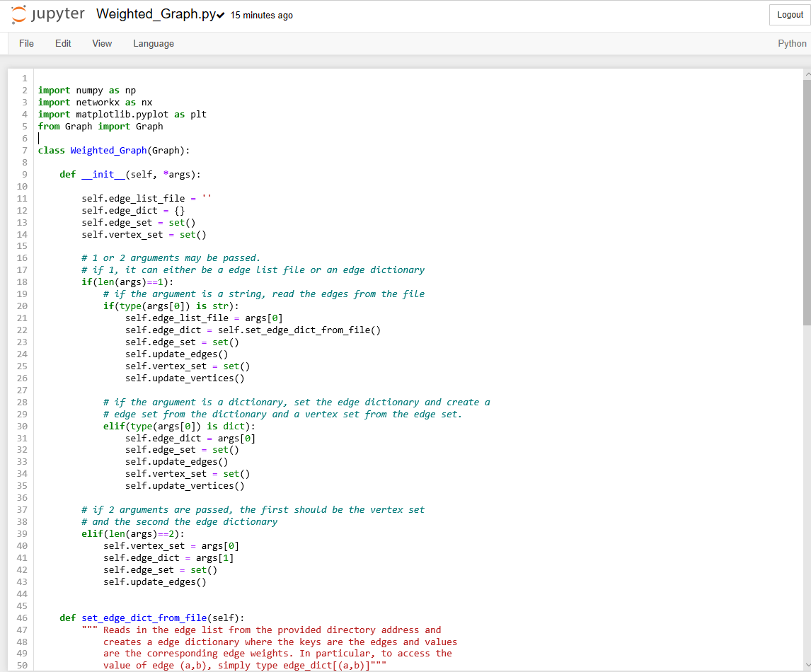Screen dimensions: 811x672
Task: Click 'if(type(args[0]) is str):' line
Action: [x=171, y=306]
